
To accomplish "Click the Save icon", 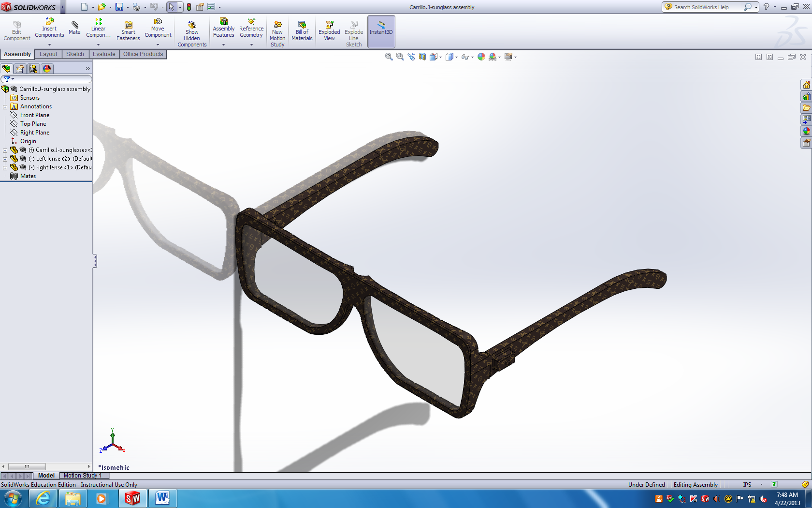I will point(119,7).
